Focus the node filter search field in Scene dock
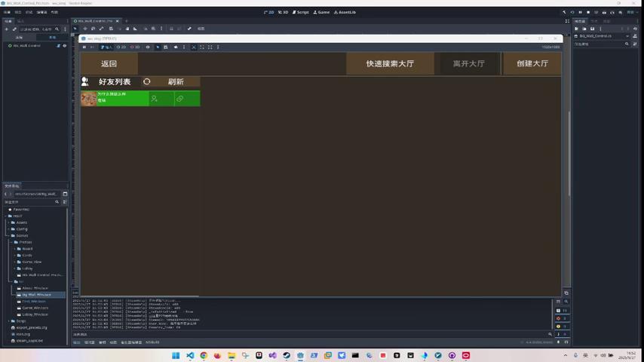This screenshot has width=644, height=362. pyautogui.click(x=39, y=29)
